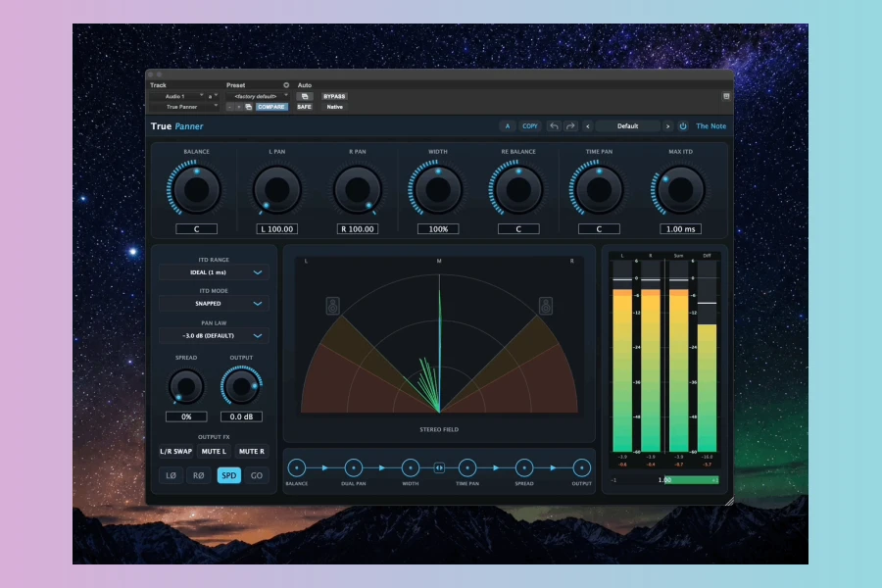Screen dimensions: 882x588
Task: Open the insert position 'a' selector
Action: tap(213, 96)
